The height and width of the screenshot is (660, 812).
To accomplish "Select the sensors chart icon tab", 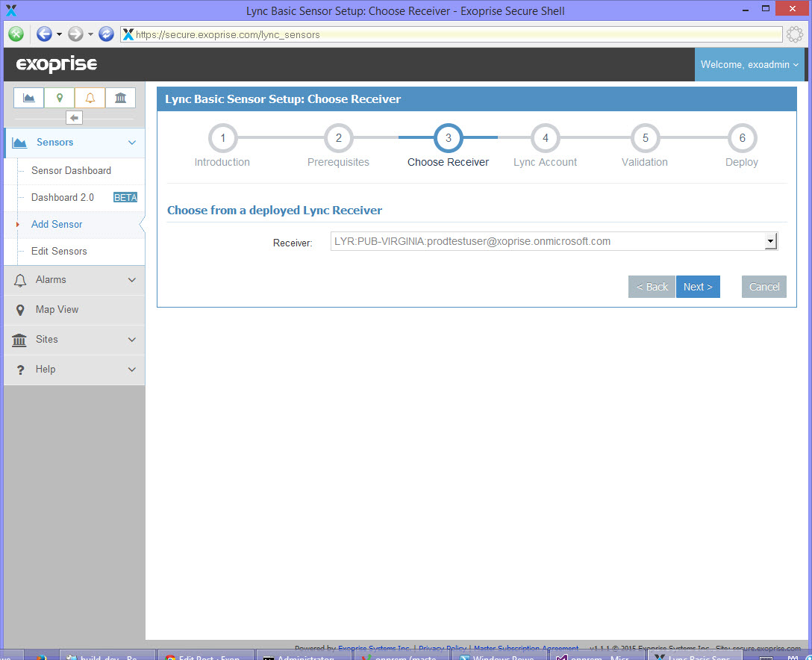I will click(x=29, y=98).
